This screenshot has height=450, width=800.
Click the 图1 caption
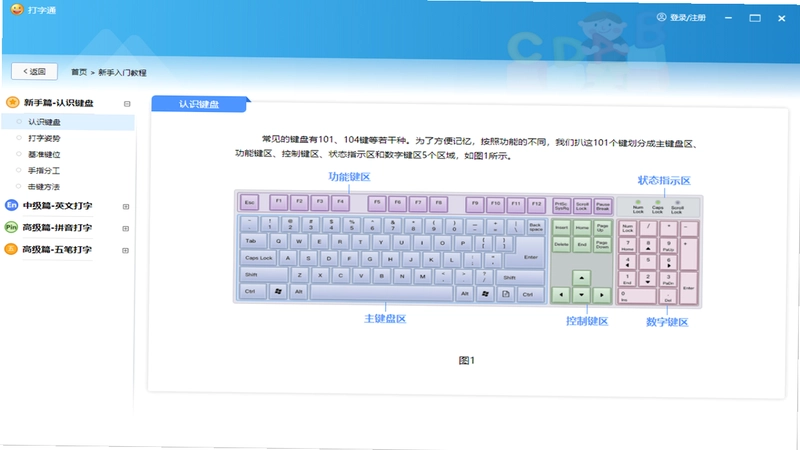[x=466, y=360]
